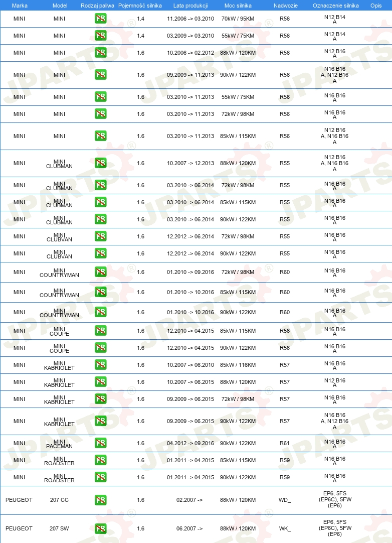Click the Model column header
Screen dimensions: 392x543
pos(60,6)
